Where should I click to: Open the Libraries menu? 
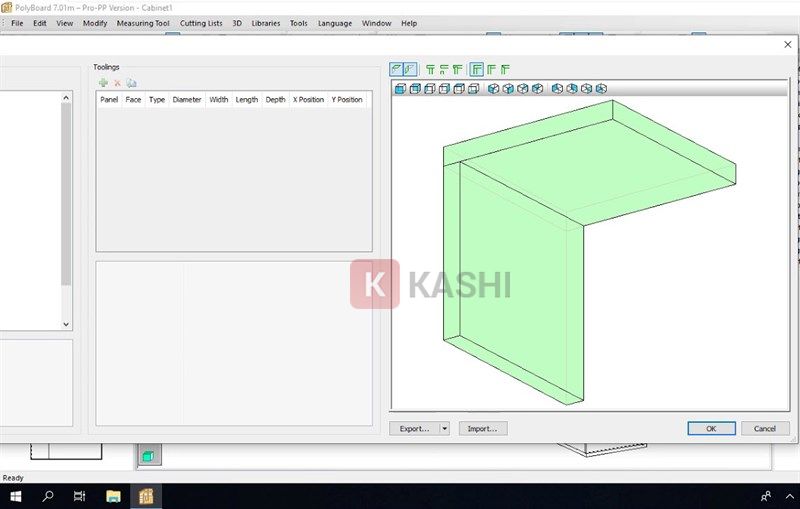(x=266, y=23)
